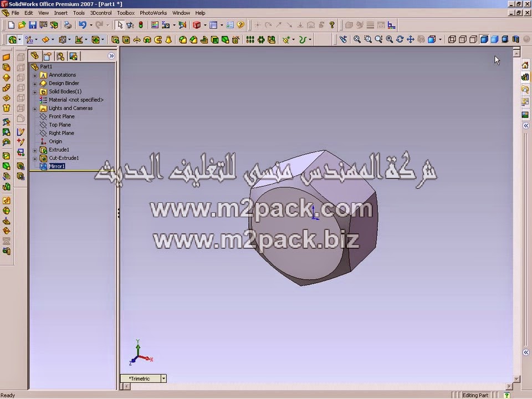Open the File menu
532x399 pixels.
(x=16, y=13)
